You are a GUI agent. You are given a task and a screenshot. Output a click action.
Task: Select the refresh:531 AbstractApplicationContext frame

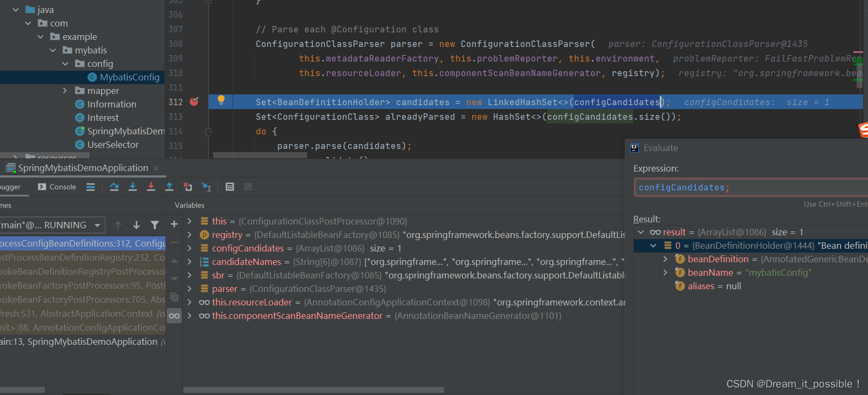click(x=83, y=314)
